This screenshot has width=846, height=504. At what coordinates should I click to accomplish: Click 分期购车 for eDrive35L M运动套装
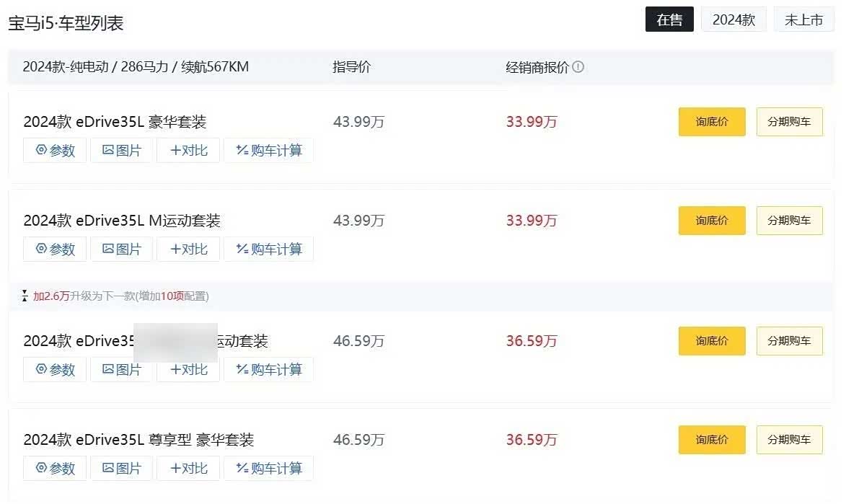click(789, 221)
